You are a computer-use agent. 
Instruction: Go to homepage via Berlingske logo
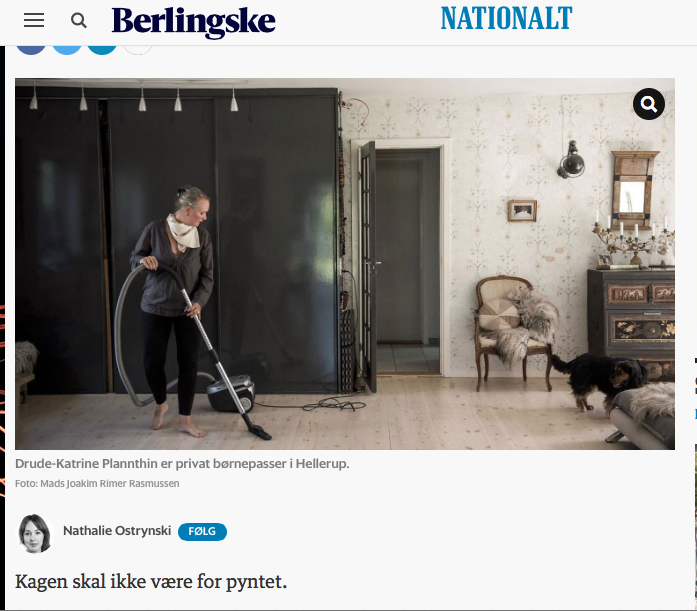click(193, 21)
